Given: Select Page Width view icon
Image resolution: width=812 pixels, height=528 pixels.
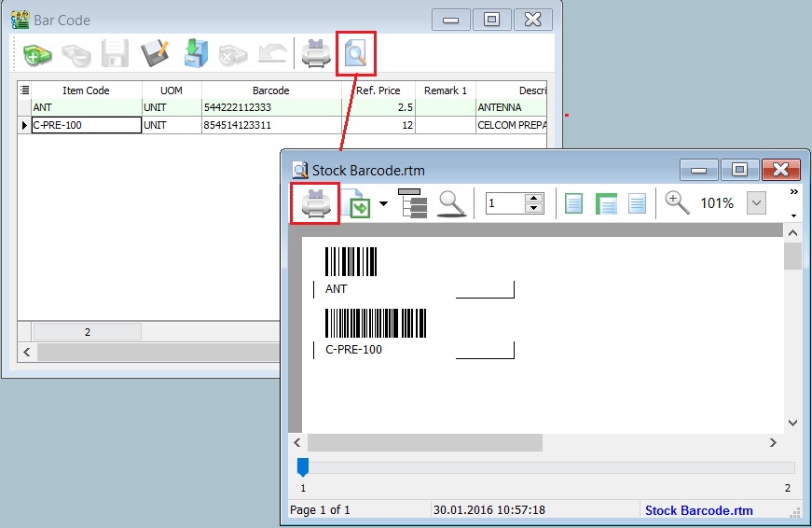Looking at the screenshot, I should (606, 203).
